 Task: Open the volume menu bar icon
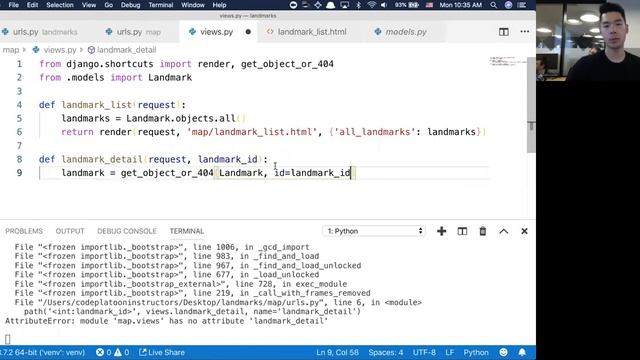click(384, 5)
